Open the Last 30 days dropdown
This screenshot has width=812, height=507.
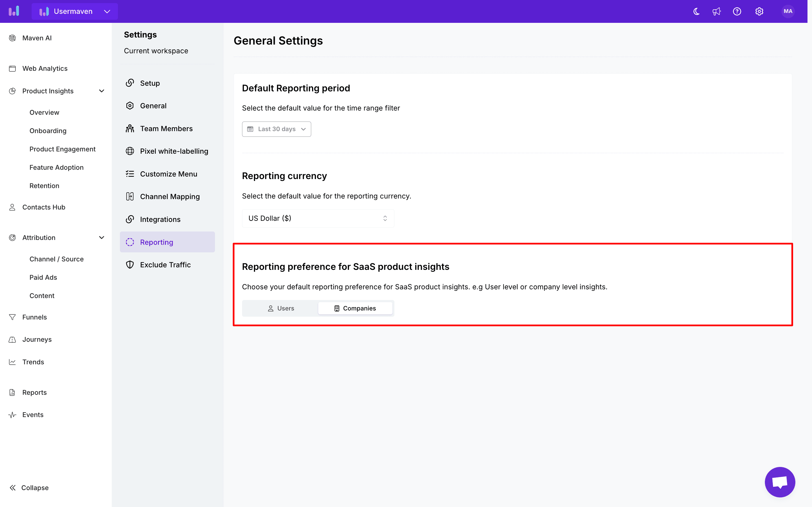(x=277, y=129)
